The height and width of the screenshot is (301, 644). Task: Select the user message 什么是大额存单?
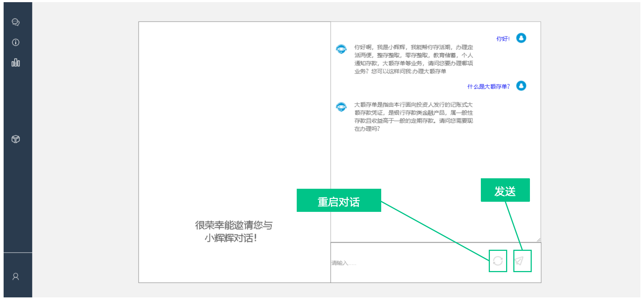tap(488, 87)
